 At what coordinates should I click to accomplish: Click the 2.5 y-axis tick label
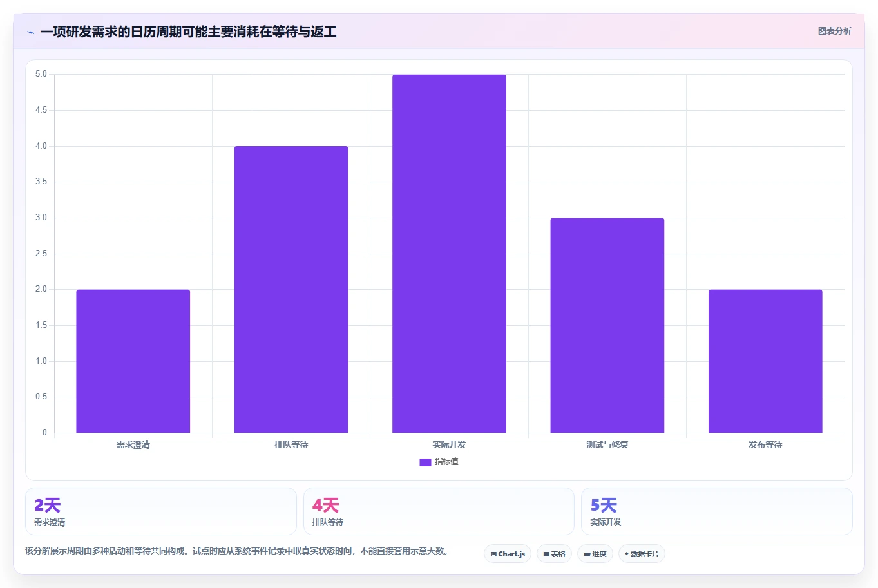click(41, 254)
